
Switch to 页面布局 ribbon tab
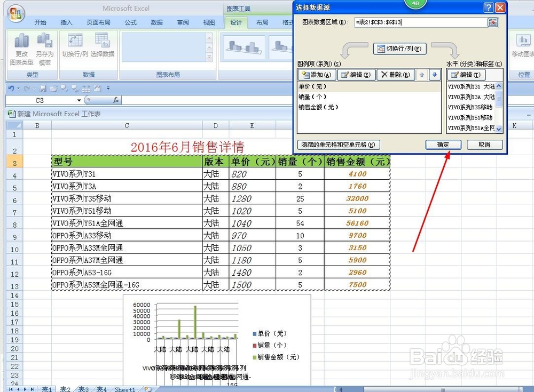(x=98, y=22)
